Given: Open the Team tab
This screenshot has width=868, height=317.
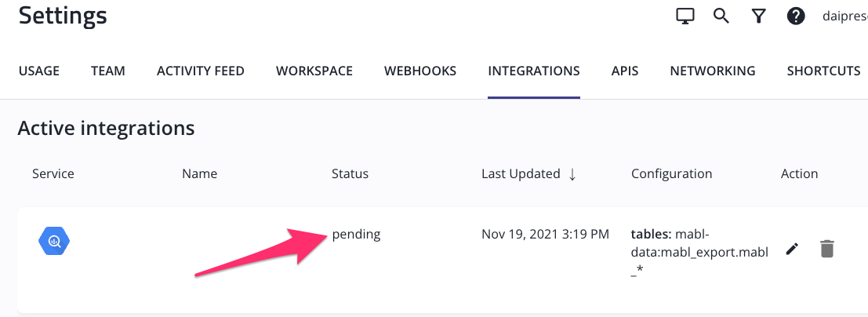Looking at the screenshot, I should tap(108, 71).
